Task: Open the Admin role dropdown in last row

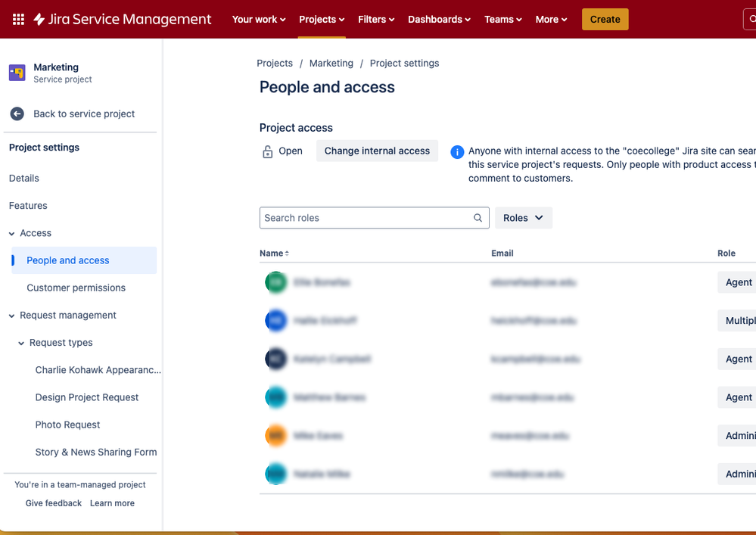Action: pos(738,474)
